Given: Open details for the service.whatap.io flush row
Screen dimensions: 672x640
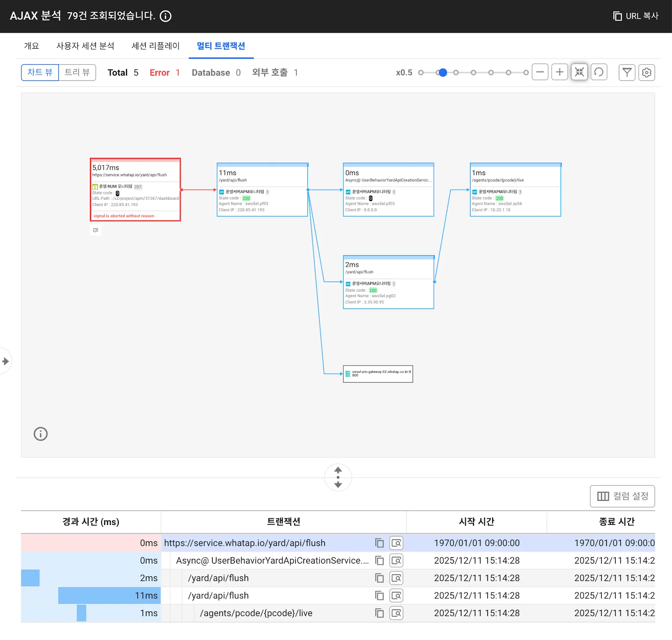Looking at the screenshot, I should coord(396,543).
